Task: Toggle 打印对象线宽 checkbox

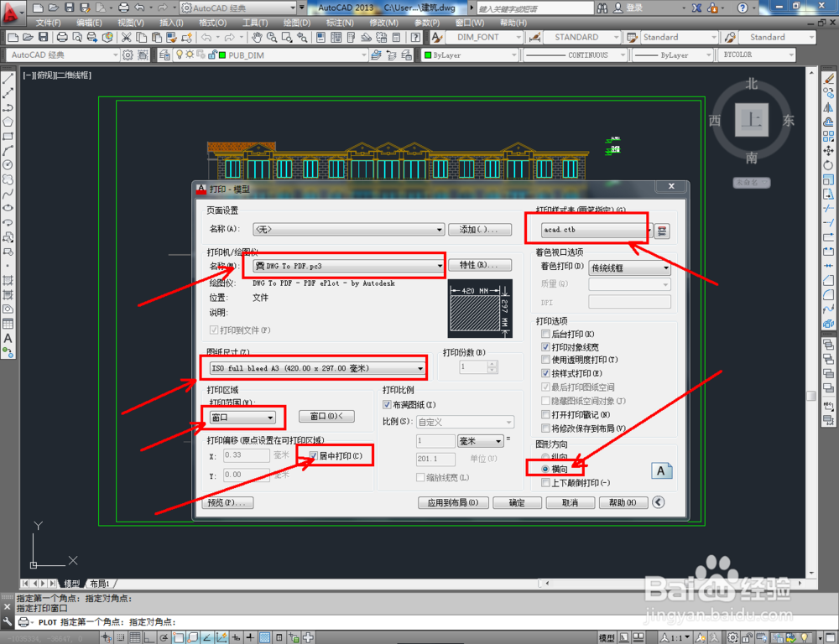Action: click(545, 347)
